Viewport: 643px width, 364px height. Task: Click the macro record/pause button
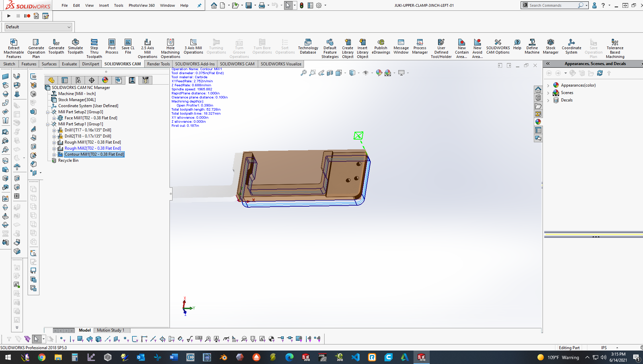coord(27,16)
